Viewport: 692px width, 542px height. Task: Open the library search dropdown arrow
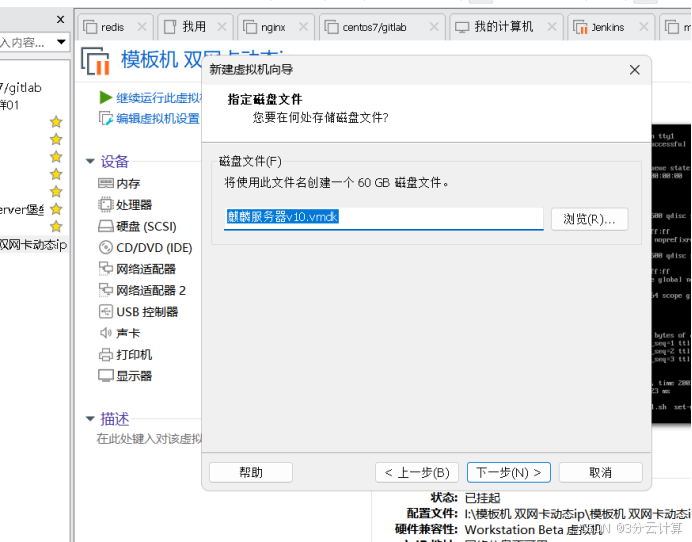61,42
